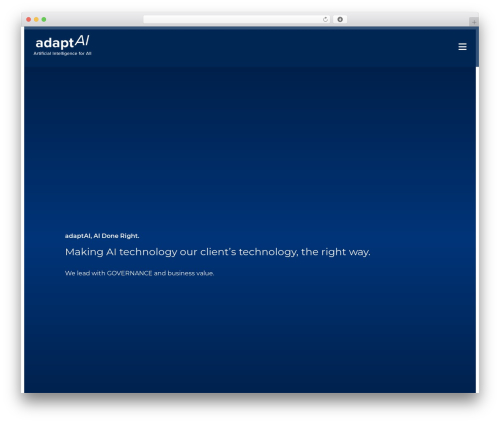The image size is (500, 423).
Task: Click the 'adaptAI, AI Done Right.' heading
Action: (x=102, y=236)
